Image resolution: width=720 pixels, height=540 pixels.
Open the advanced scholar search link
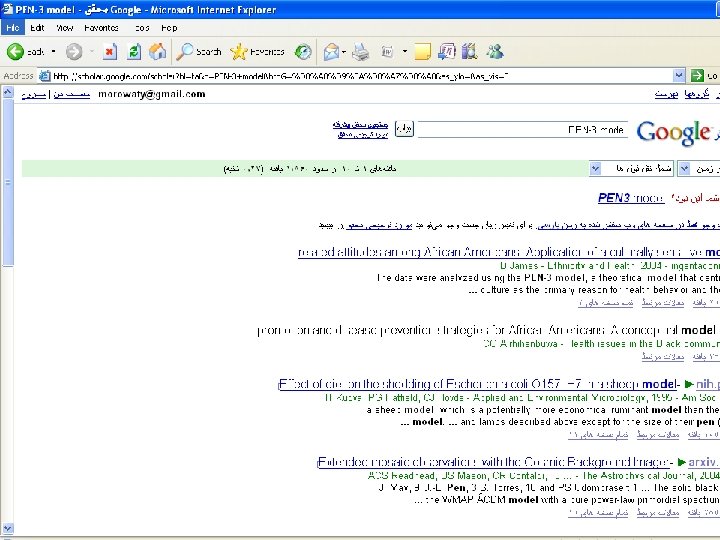pos(360,124)
